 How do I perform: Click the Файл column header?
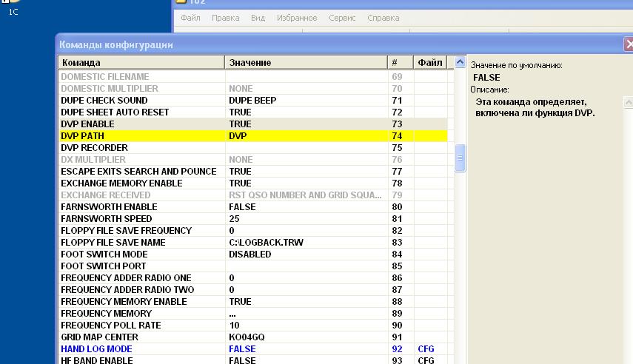tap(430, 63)
